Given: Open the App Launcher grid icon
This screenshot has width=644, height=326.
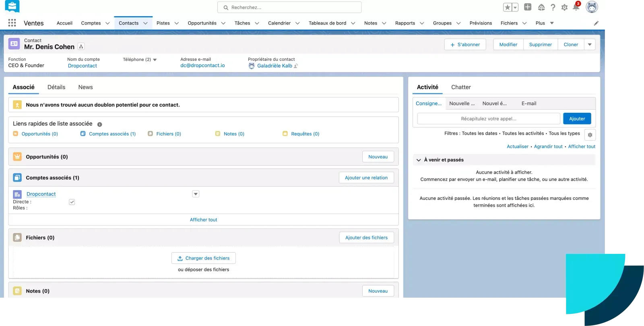Looking at the screenshot, I should click(x=12, y=23).
